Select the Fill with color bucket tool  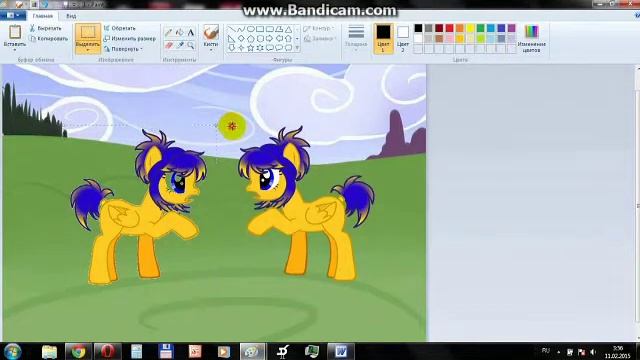click(180, 33)
